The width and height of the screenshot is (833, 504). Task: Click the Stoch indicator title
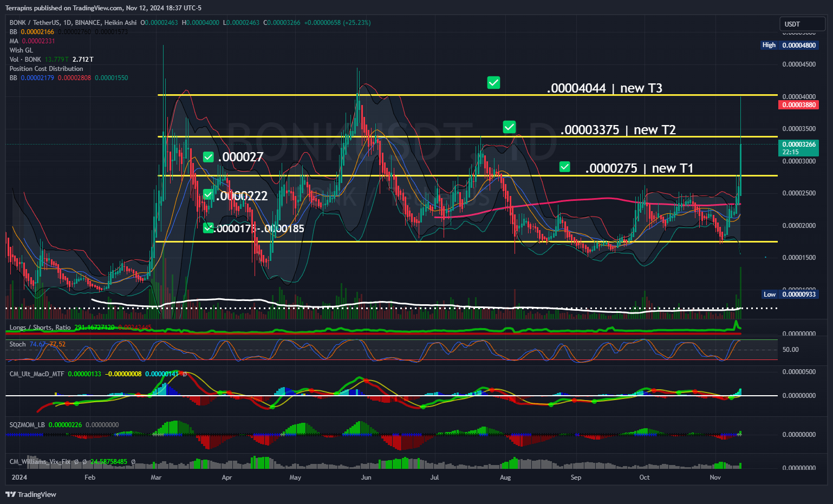pos(18,344)
